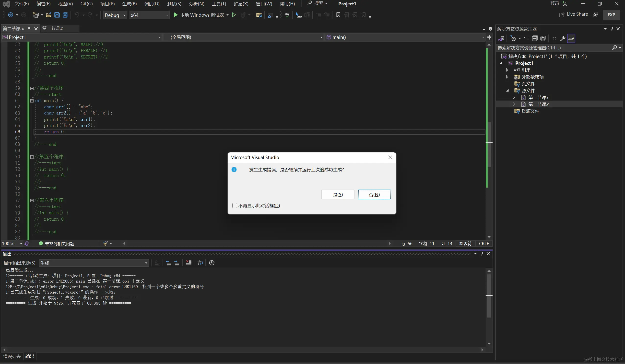Click the Save All toolbar icon

tap(65, 15)
